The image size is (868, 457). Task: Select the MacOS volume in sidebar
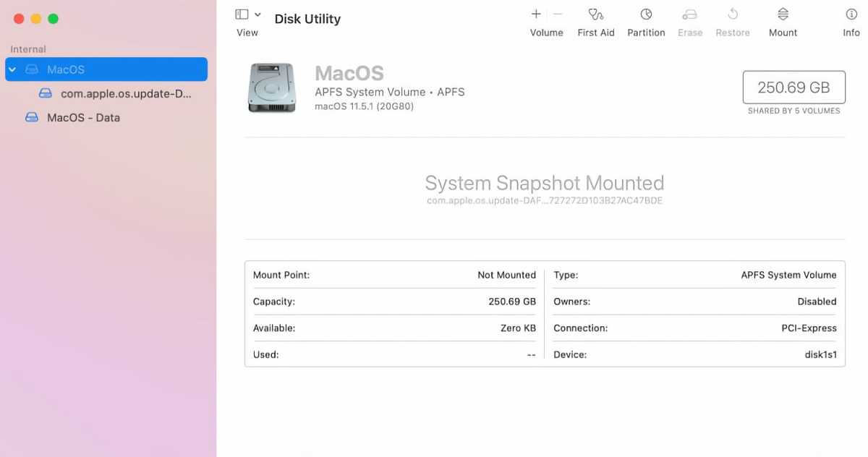(106, 69)
